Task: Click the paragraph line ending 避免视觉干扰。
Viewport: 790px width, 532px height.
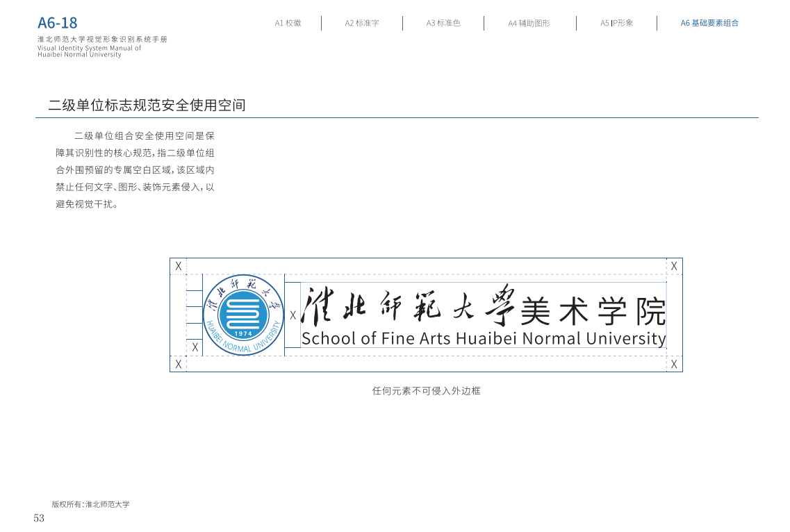Action: pos(87,205)
